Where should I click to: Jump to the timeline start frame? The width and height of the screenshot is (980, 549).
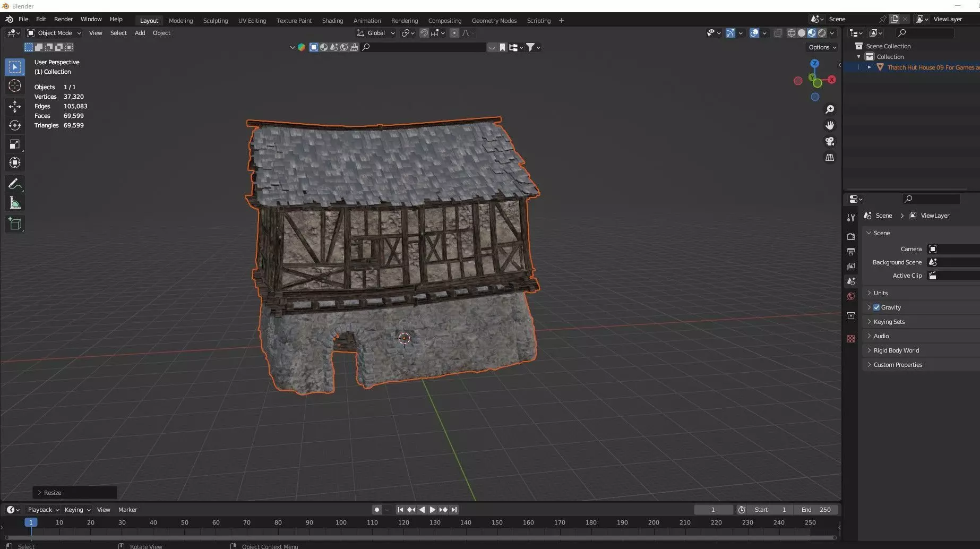coord(400,510)
